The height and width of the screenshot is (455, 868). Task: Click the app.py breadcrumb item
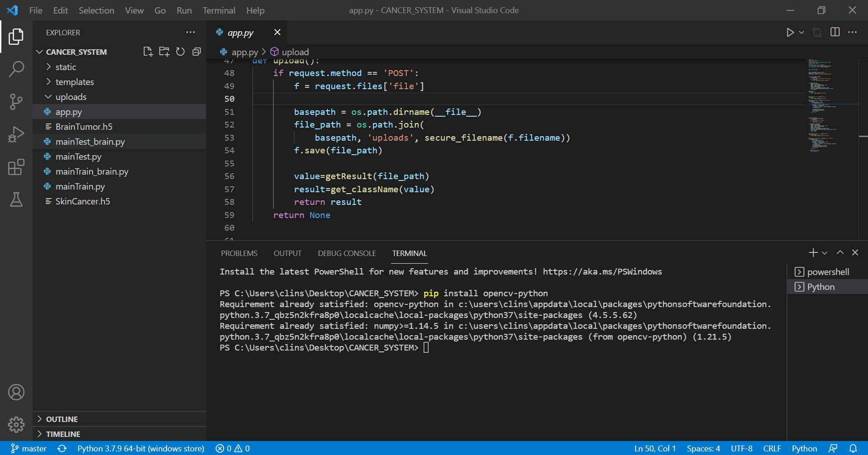click(239, 52)
